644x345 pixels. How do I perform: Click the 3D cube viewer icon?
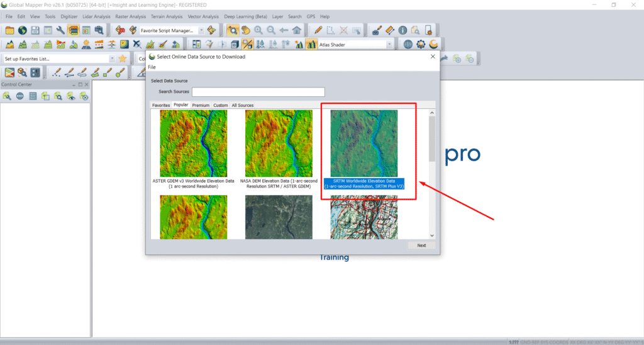[235, 45]
